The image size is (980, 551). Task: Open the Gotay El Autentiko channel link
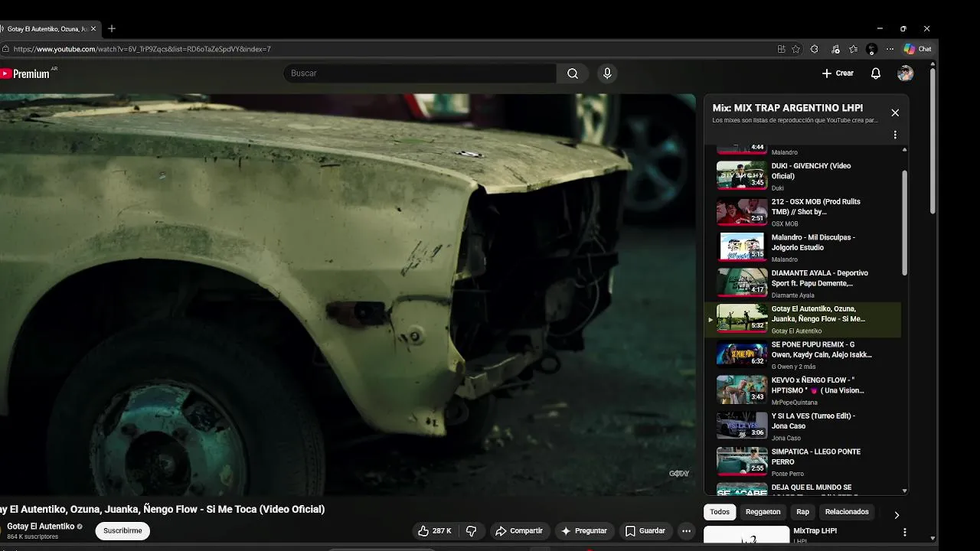coord(41,527)
